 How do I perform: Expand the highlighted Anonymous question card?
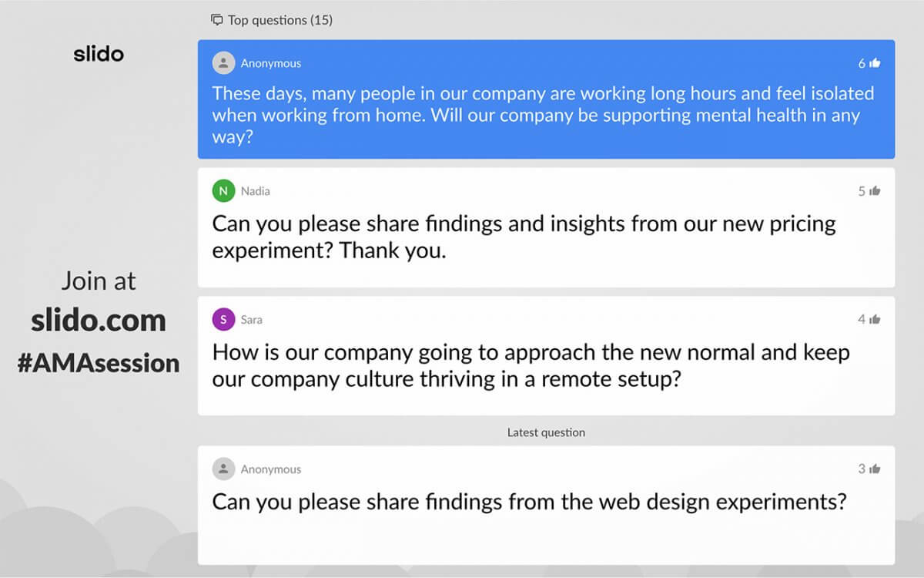point(547,100)
